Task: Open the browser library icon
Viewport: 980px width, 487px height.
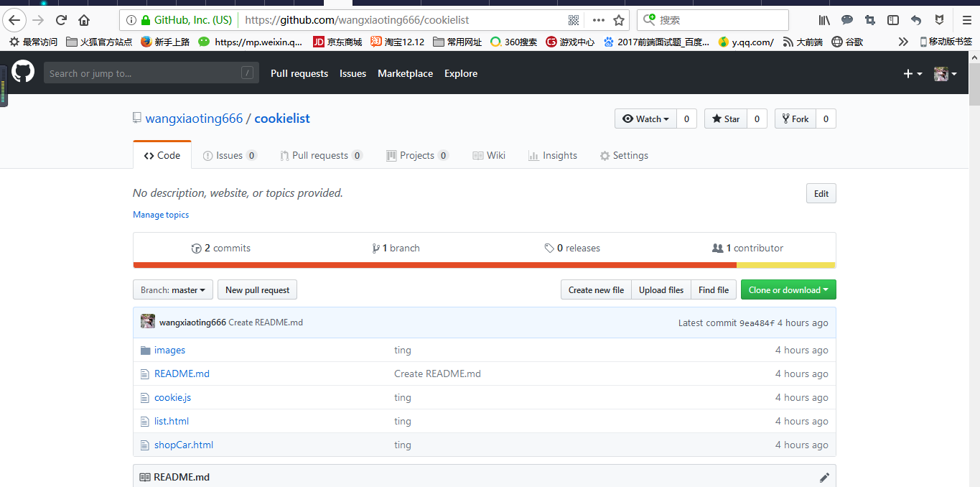Action: (x=825, y=20)
